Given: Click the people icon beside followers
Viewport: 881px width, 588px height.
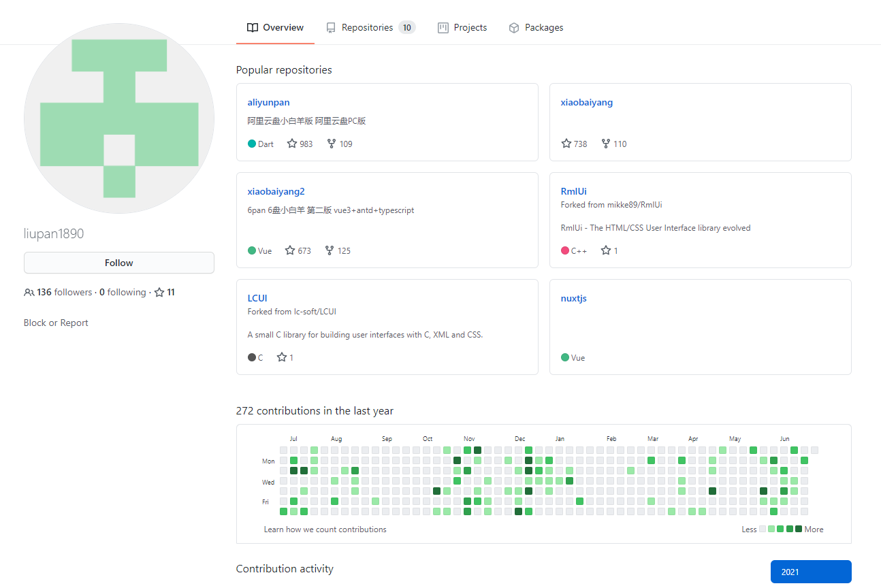Looking at the screenshot, I should coord(29,293).
